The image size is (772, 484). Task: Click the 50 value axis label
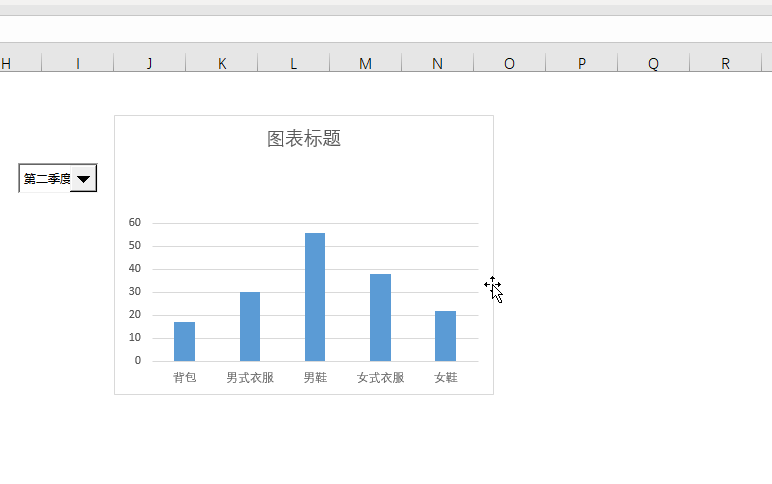[135, 246]
